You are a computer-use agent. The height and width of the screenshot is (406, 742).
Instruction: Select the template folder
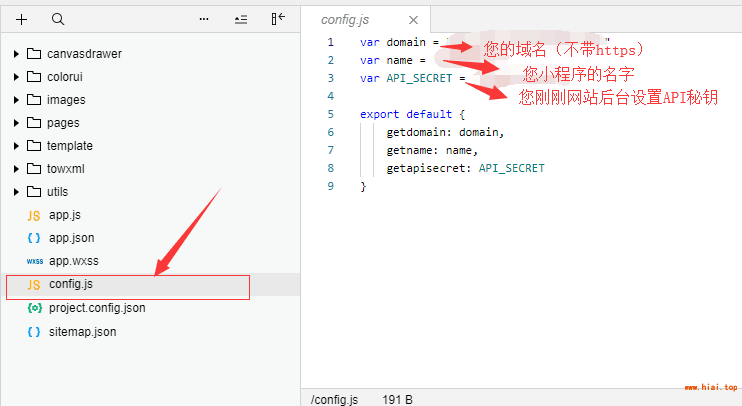69,146
